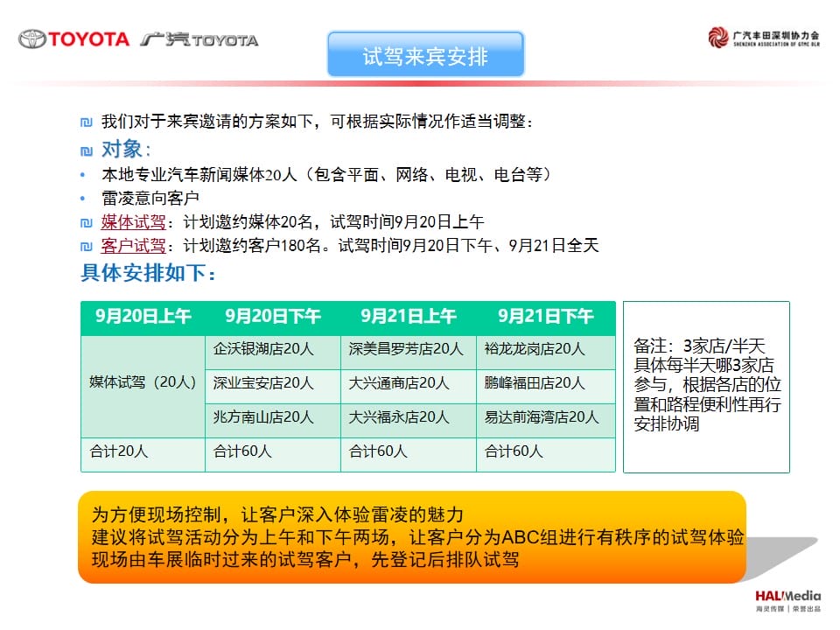840x630 pixels.
Task: Click the bullet icon before 对象
Action: (87, 151)
